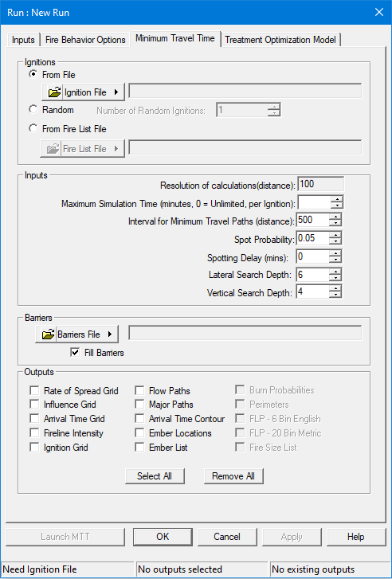This screenshot has height=579, width=392.
Task: Click the Select All outputs button
Action: click(x=155, y=476)
